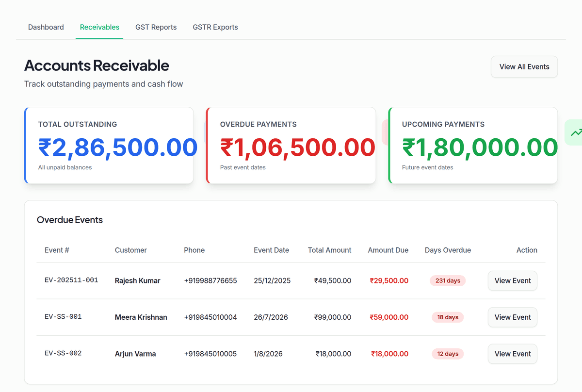
Task: Click the View All Events button
Action: coord(524,67)
